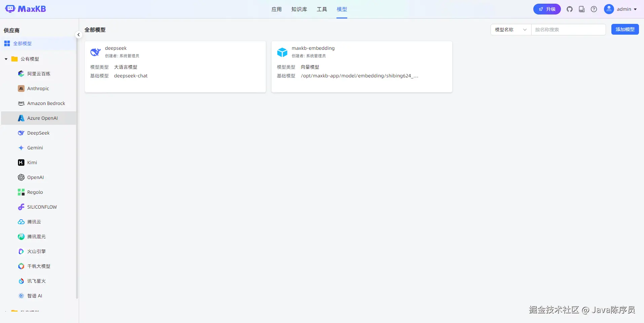
Task: Click the 向量模型 model type text
Action: (310, 67)
